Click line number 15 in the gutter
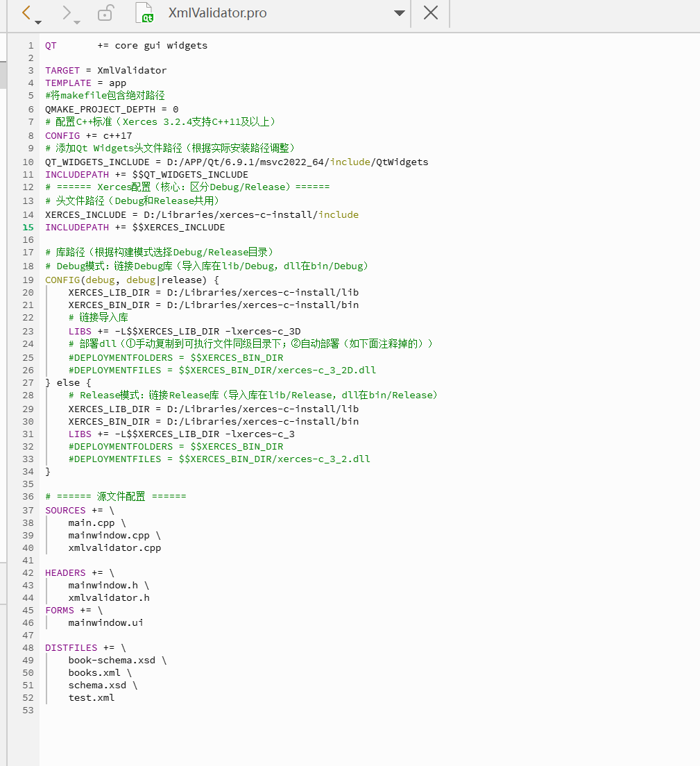 point(28,227)
